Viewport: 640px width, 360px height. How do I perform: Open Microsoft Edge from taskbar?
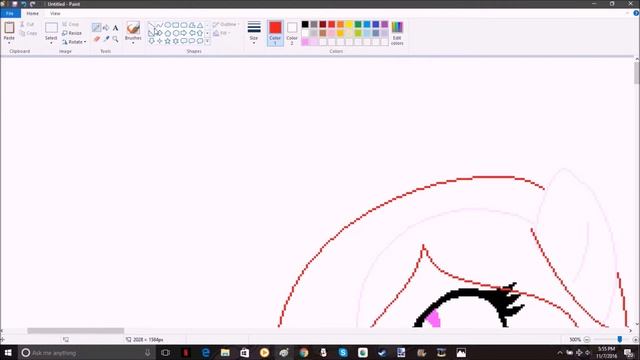tap(206, 353)
